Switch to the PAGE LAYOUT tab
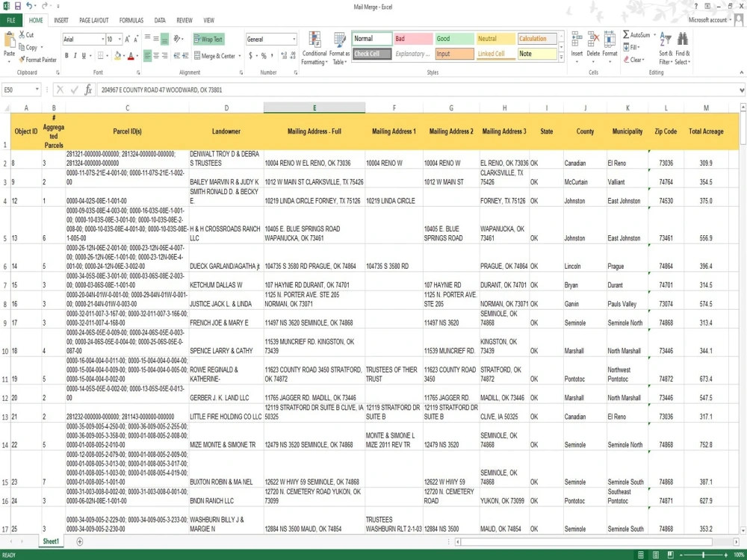The height and width of the screenshot is (560, 747). pos(94,20)
